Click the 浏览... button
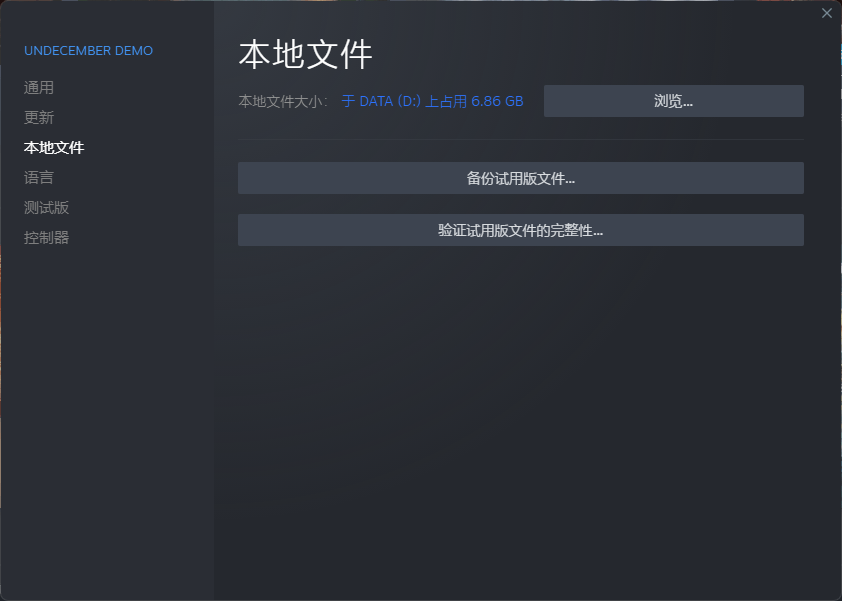The image size is (842, 601). [x=673, y=101]
